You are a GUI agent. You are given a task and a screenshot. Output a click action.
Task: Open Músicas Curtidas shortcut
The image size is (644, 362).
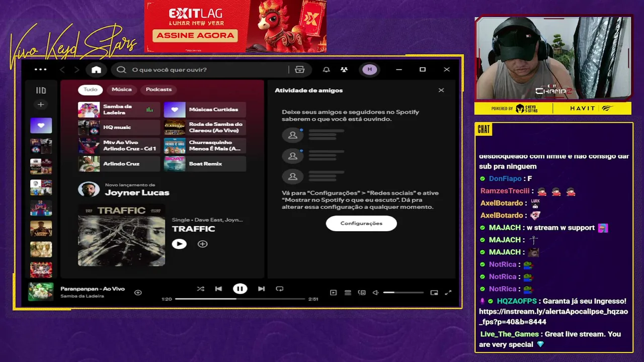click(205, 110)
